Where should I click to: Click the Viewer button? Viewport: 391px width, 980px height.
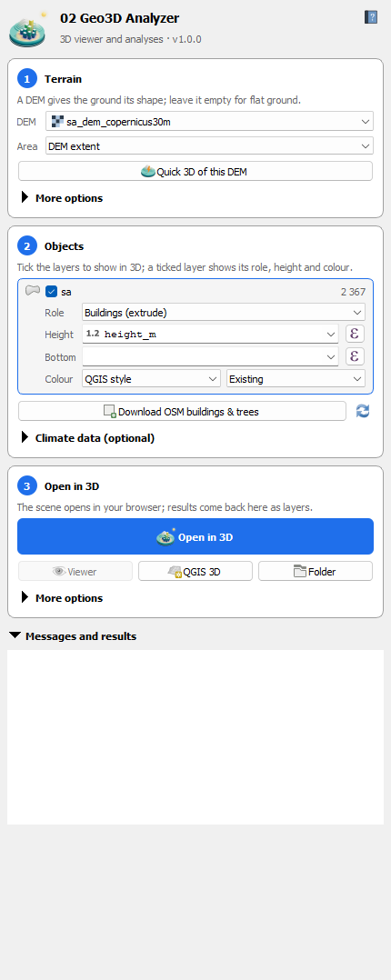click(75, 571)
